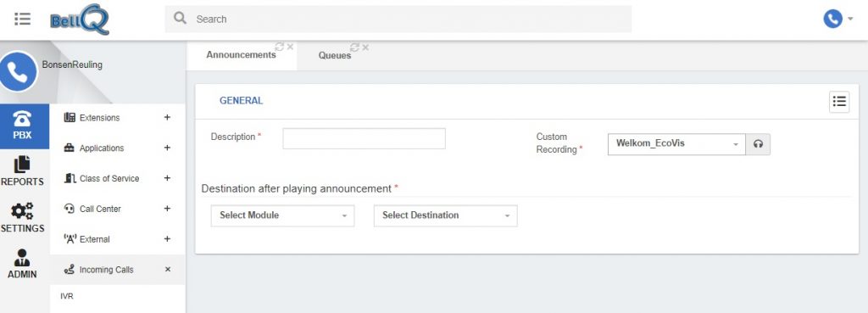The width and height of the screenshot is (868, 313).
Task: Collapse the Incoming Calls menu group
Action: [x=169, y=269]
